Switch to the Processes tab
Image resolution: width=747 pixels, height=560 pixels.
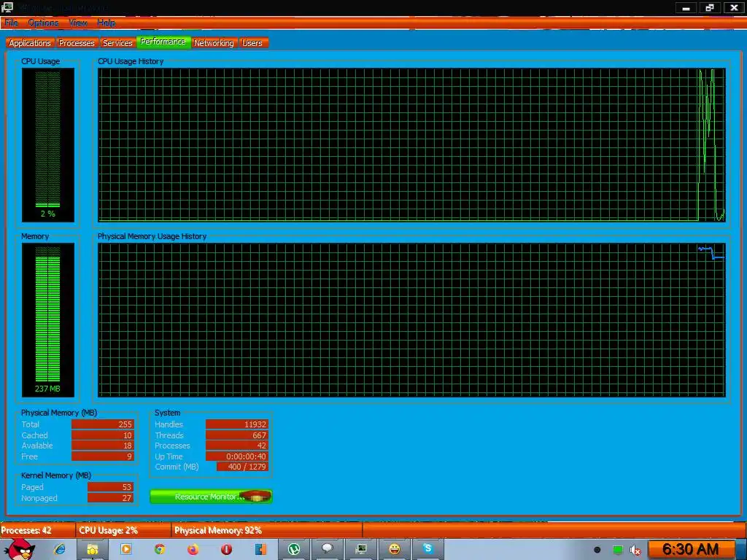pos(77,43)
